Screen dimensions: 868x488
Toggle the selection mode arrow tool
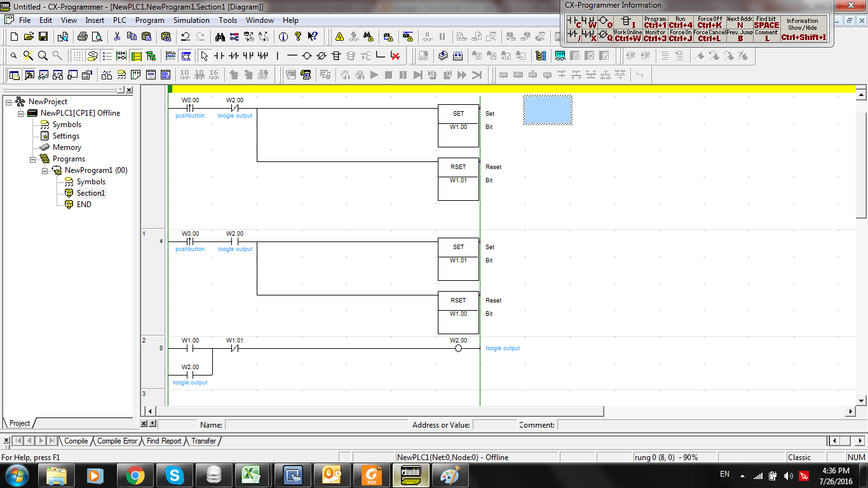(x=204, y=56)
